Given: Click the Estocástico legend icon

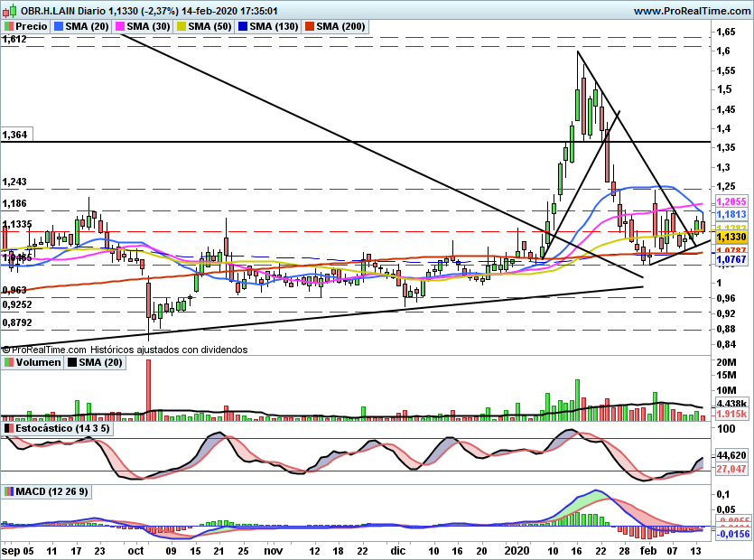Looking at the screenshot, I should [x=9, y=428].
